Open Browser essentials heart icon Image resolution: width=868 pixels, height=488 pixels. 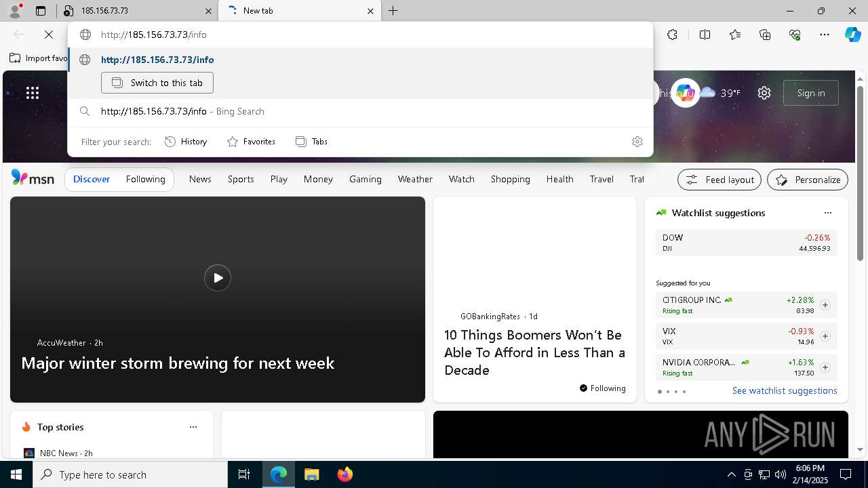tap(795, 35)
